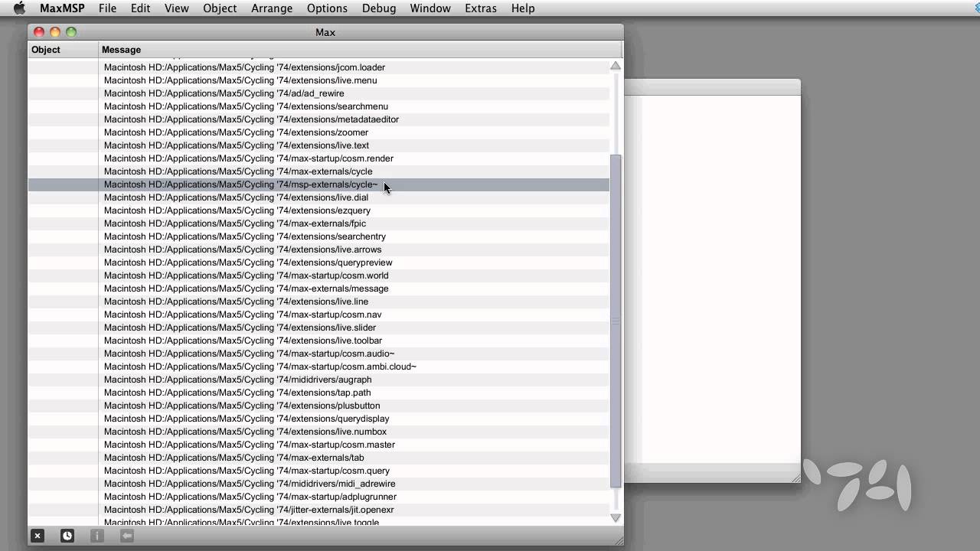Select the max-startup/cosm.audio~ row

(x=318, y=354)
